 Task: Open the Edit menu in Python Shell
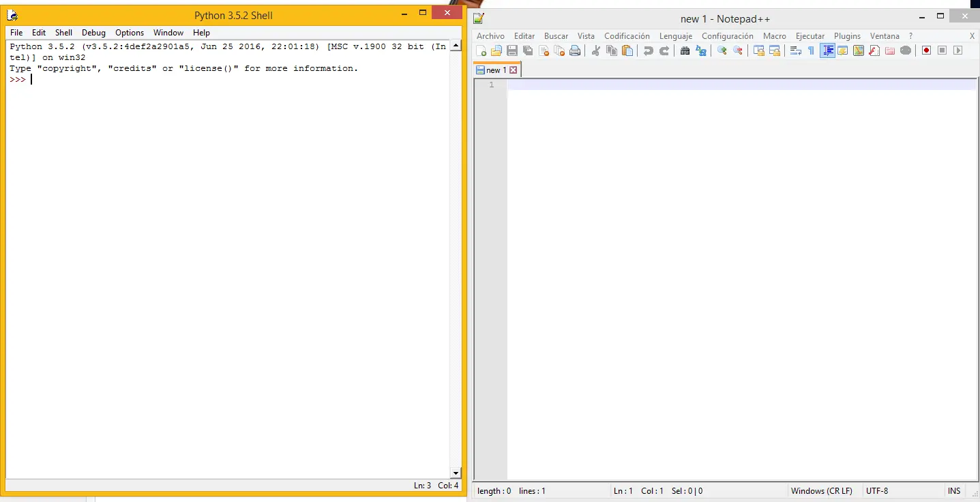point(39,33)
